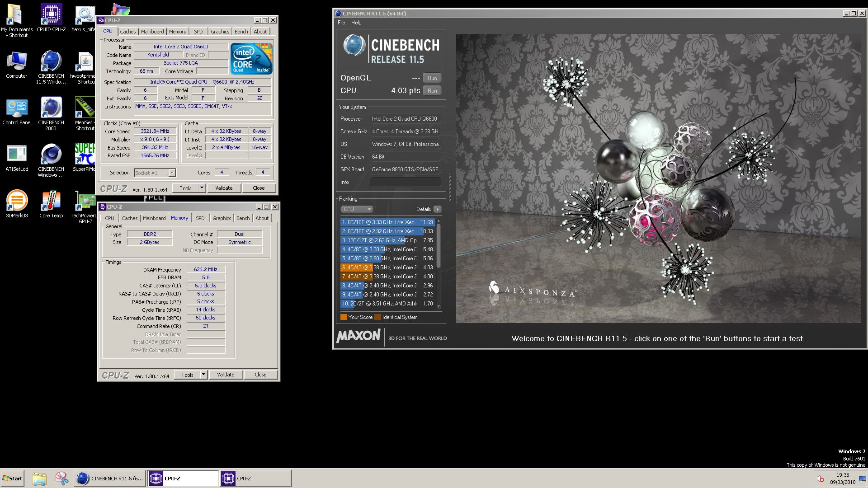Screen dimensions: 868x488
Task: Open About tab in top CPU-Z window
Action: coord(260,32)
